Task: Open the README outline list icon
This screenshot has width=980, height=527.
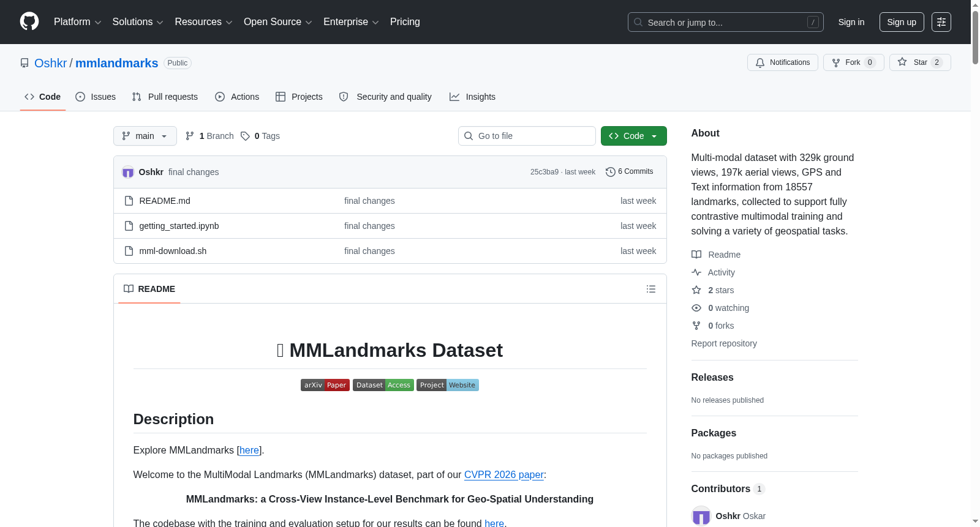Action: pyautogui.click(x=651, y=289)
